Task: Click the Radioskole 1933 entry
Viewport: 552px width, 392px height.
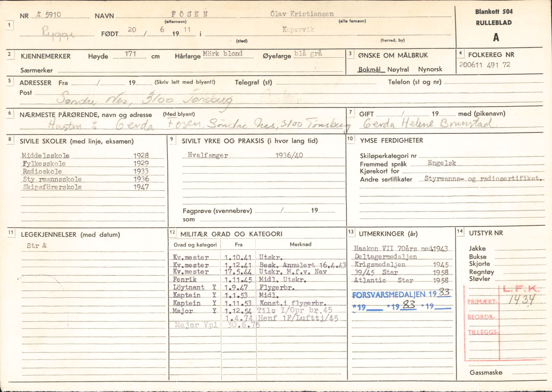Action: (x=85, y=171)
